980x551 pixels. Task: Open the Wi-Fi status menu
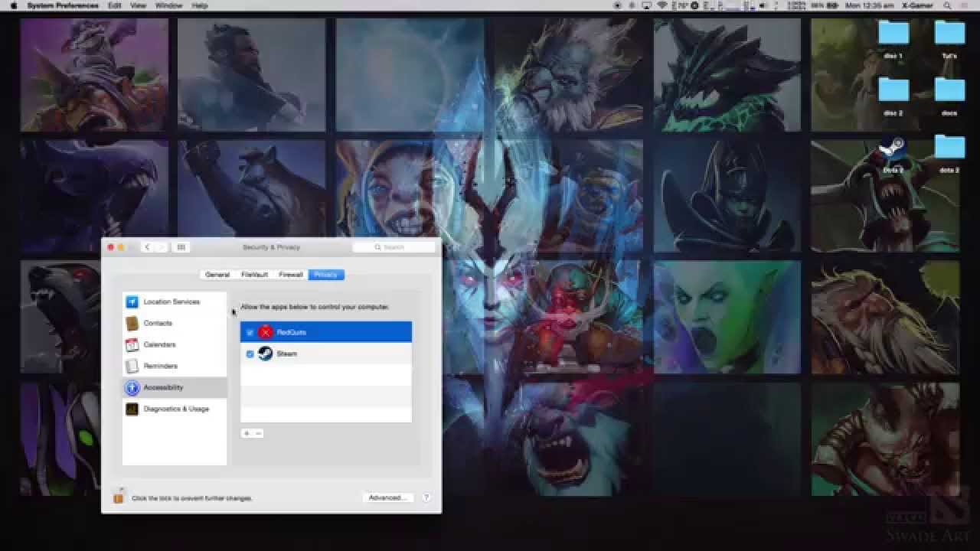tap(662, 5)
